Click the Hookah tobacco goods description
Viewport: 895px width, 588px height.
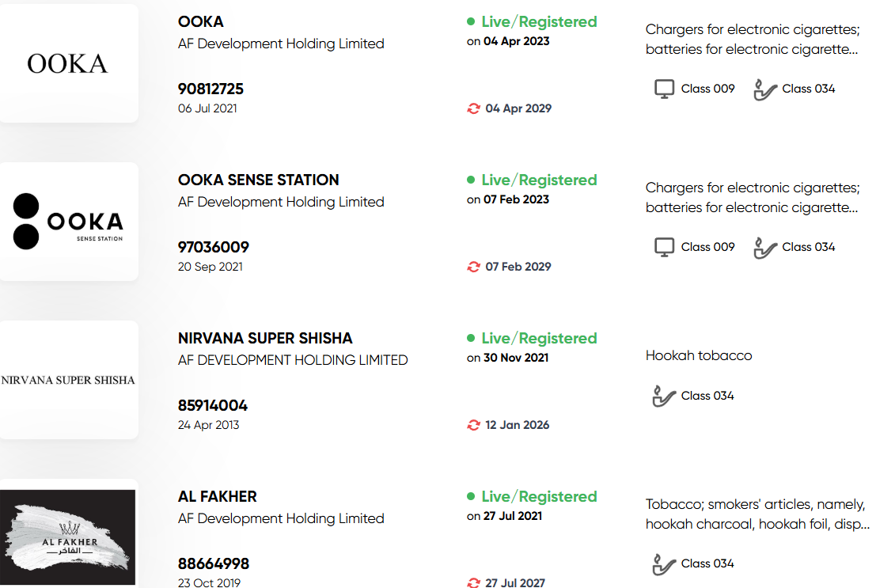pyautogui.click(x=699, y=355)
